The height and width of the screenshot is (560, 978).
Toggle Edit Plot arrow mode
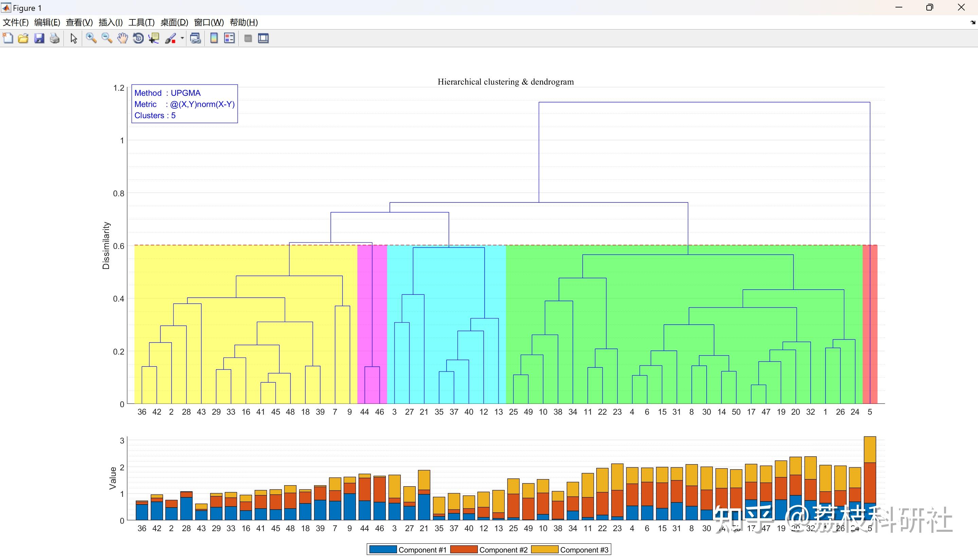click(x=73, y=38)
